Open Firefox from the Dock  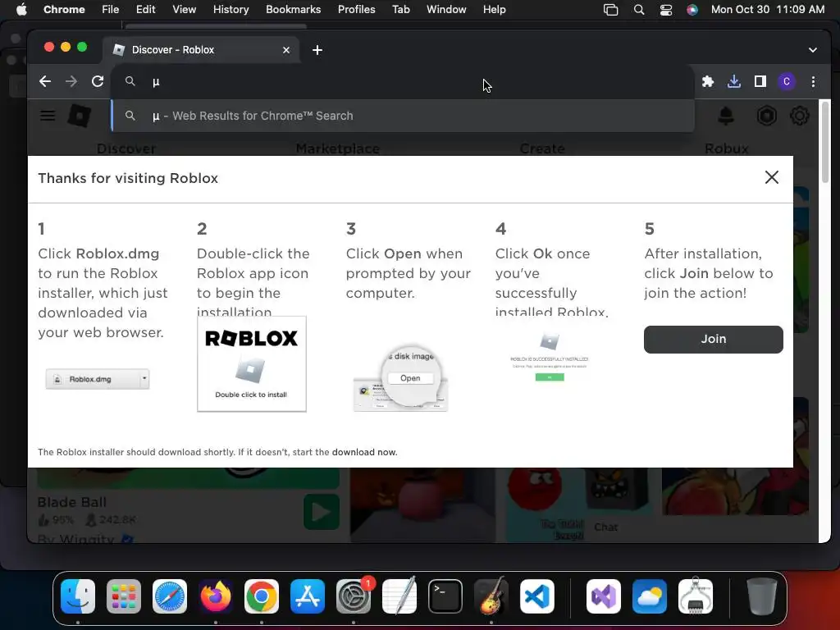coord(216,596)
